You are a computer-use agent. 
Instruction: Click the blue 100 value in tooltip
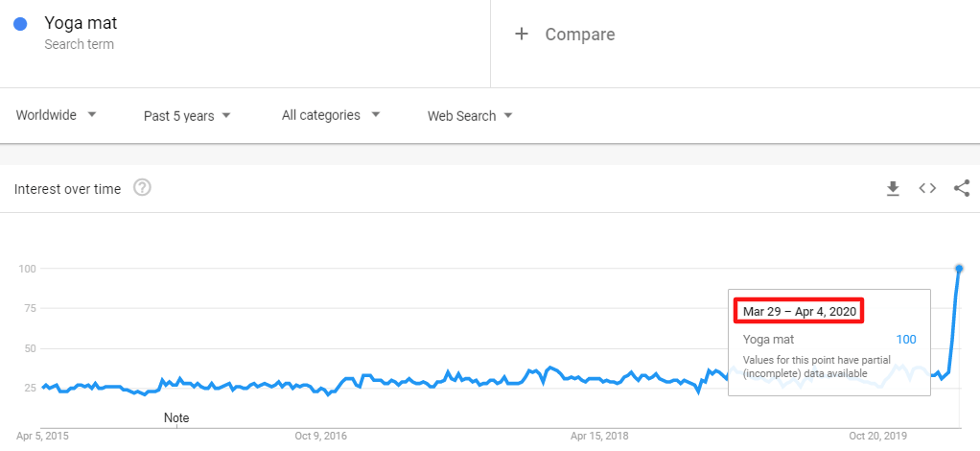[x=905, y=340]
